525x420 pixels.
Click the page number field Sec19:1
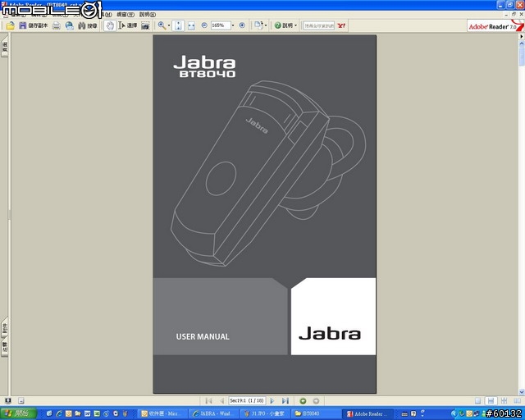(x=247, y=400)
